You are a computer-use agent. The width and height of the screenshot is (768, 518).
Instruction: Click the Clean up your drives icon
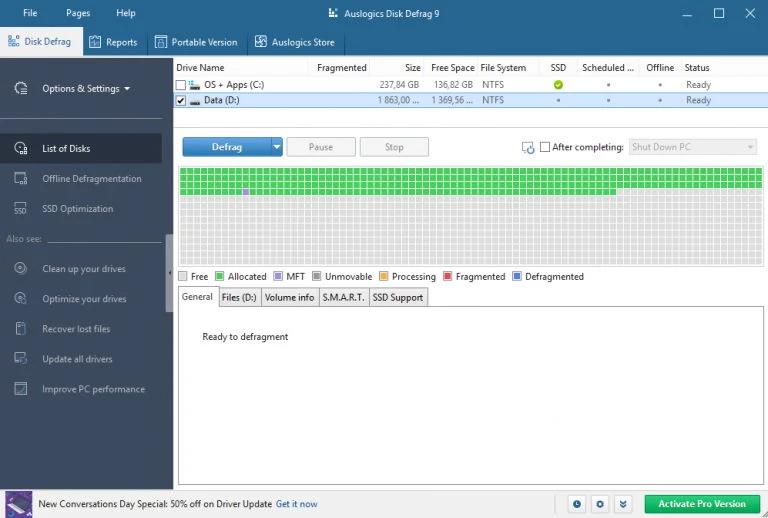20,268
